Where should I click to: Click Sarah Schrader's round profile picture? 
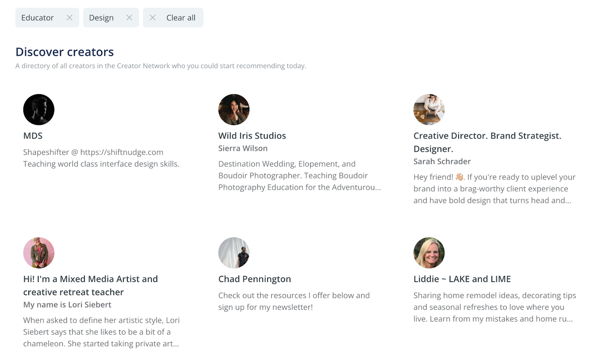(x=429, y=110)
